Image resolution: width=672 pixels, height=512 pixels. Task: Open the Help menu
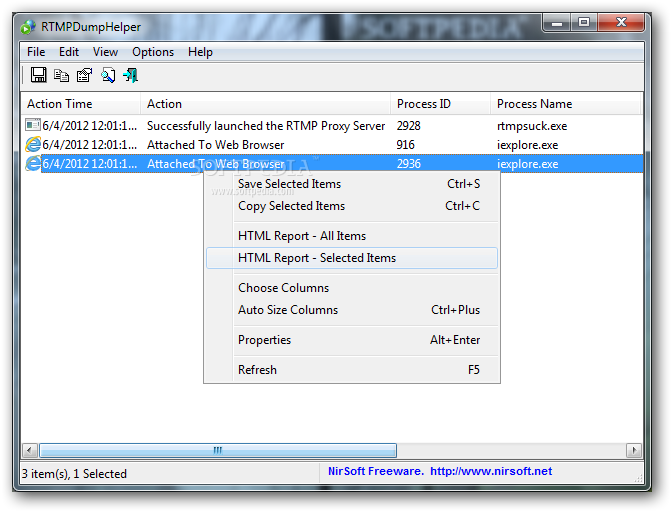tap(200, 52)
